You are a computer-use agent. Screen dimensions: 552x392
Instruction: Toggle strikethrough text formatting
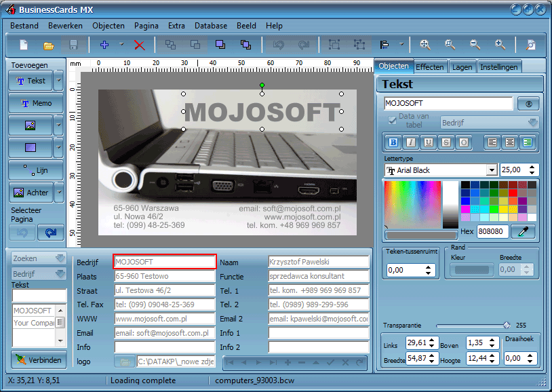tap(446, 142)
